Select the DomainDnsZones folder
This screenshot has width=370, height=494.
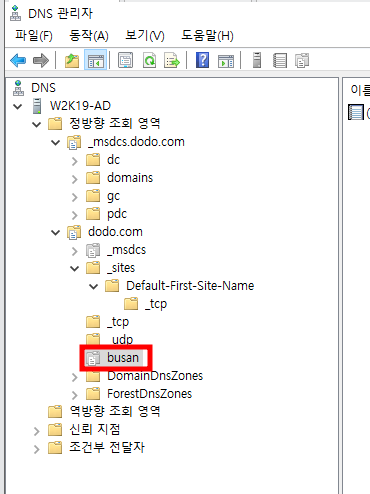155,376
